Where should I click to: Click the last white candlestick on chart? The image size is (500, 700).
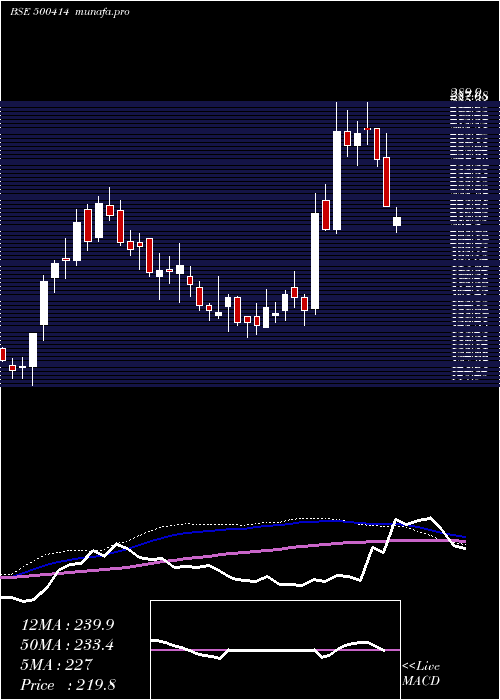(396, 221)
